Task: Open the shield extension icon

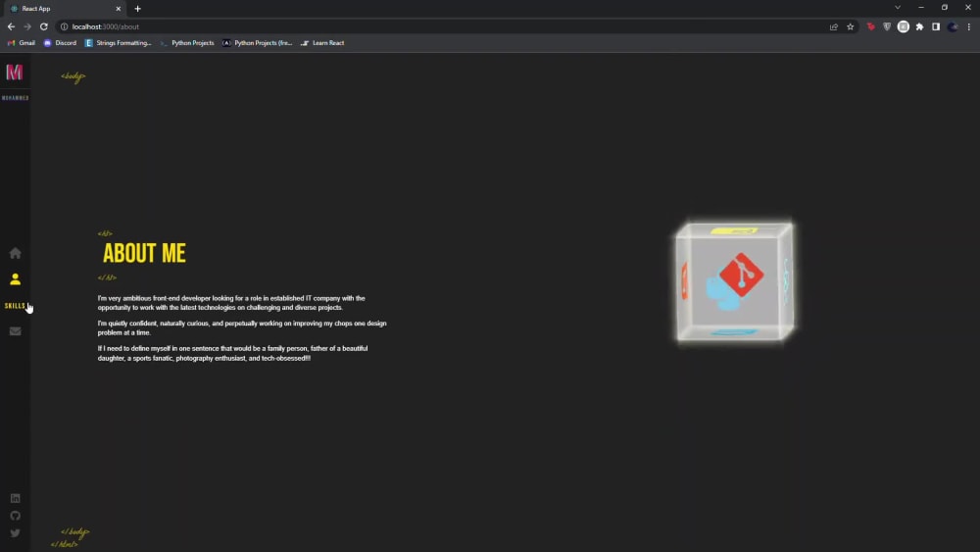Action: click(887, 26)
